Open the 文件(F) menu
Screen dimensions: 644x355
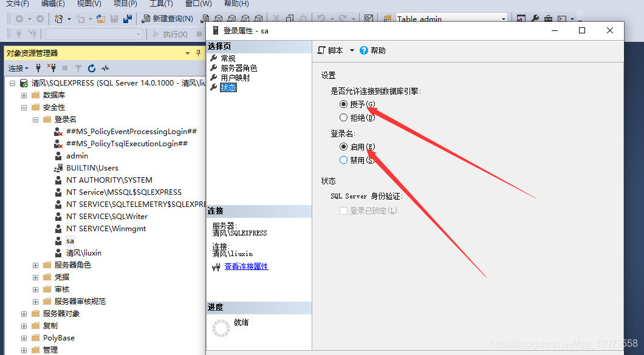(x=17, y=4)
